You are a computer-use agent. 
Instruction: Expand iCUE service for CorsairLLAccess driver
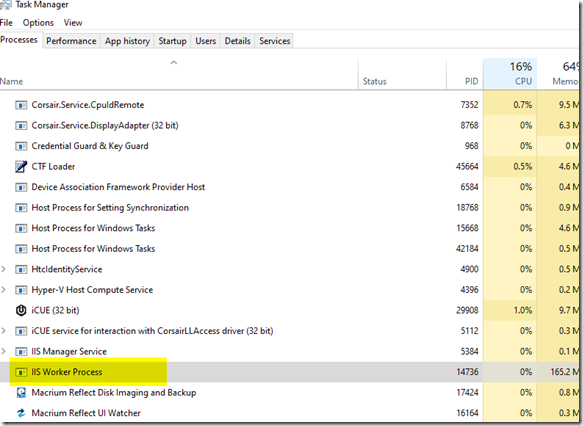(4, 331)
